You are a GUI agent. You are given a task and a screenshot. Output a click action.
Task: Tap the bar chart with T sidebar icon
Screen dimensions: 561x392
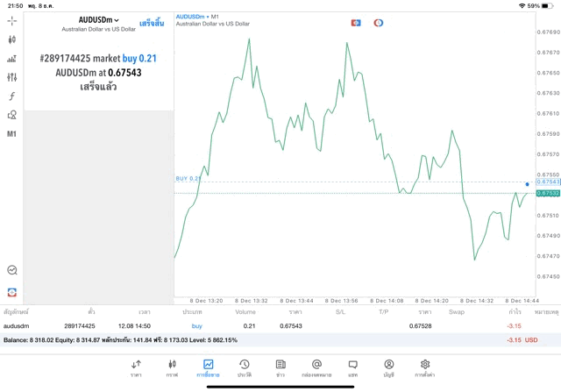[11, 59]
